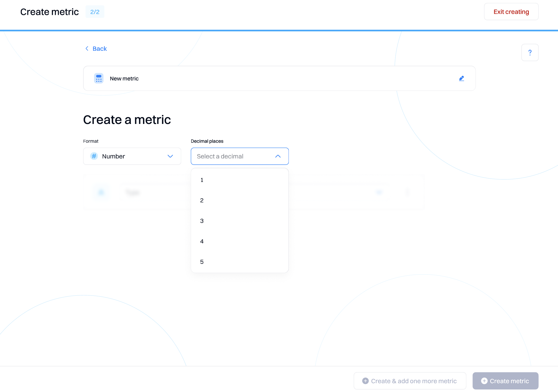Pick 4 in the decimal dropdown
Image resolution: width=558 pixels, height=392 pixels.
[x=202, y=241]
